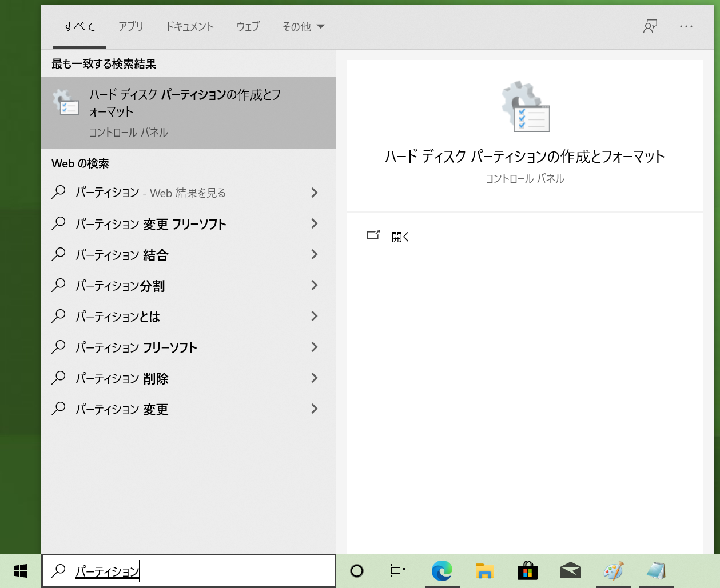
Task: Click the preview title ハード ディスク パーティションの作成とフォーマット
Action: (x=525, y=157)
